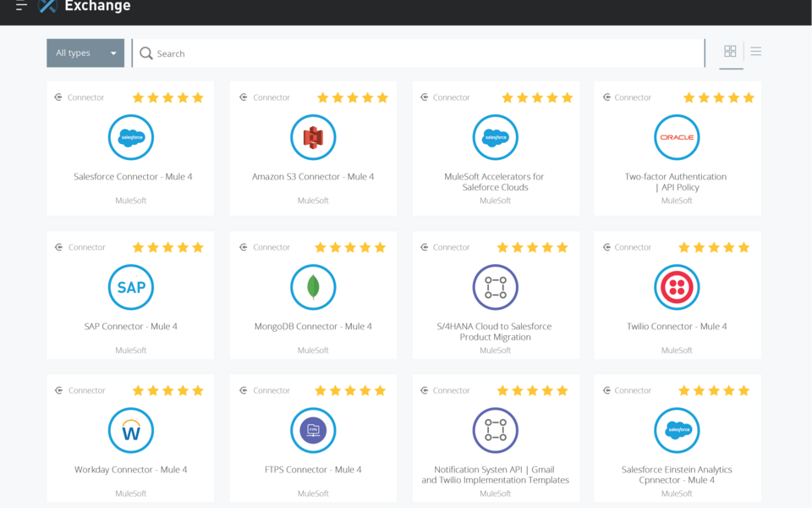Open Workday Connector - Mule 4 title
The height and width of the screenshot is (508, 812).
pyautogui.click(x=130, y=470)
